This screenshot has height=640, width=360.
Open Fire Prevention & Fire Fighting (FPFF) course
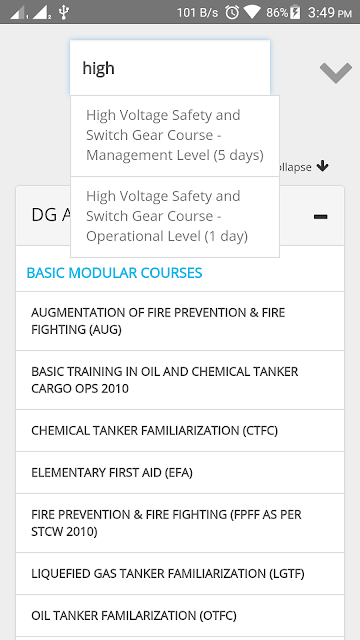click(x=180, y=523)
